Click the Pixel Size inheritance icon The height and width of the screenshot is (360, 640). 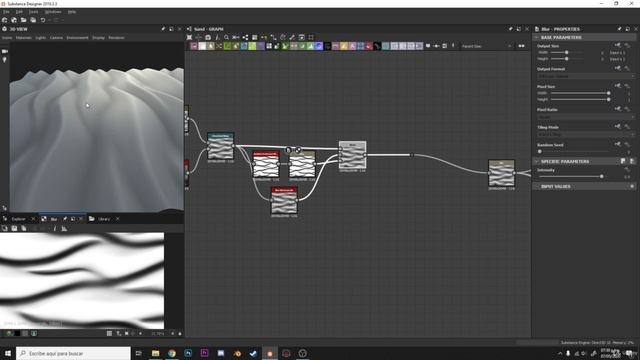(x=618, y=86)
